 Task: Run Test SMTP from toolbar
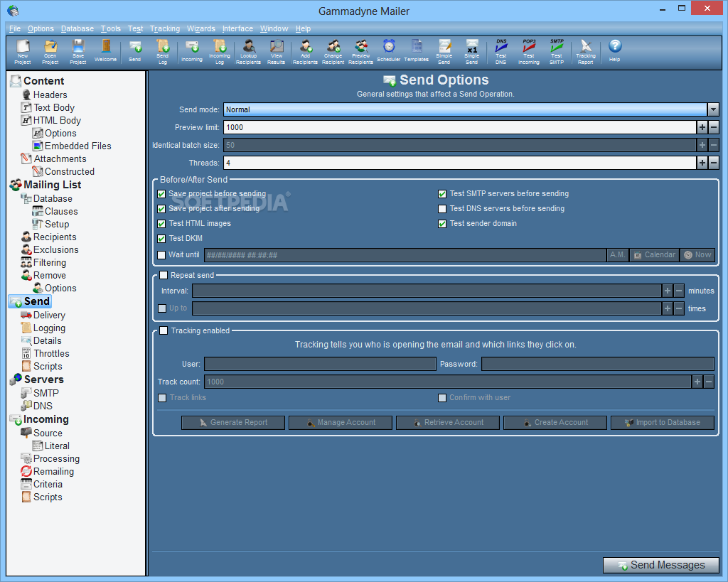(557, 52)
